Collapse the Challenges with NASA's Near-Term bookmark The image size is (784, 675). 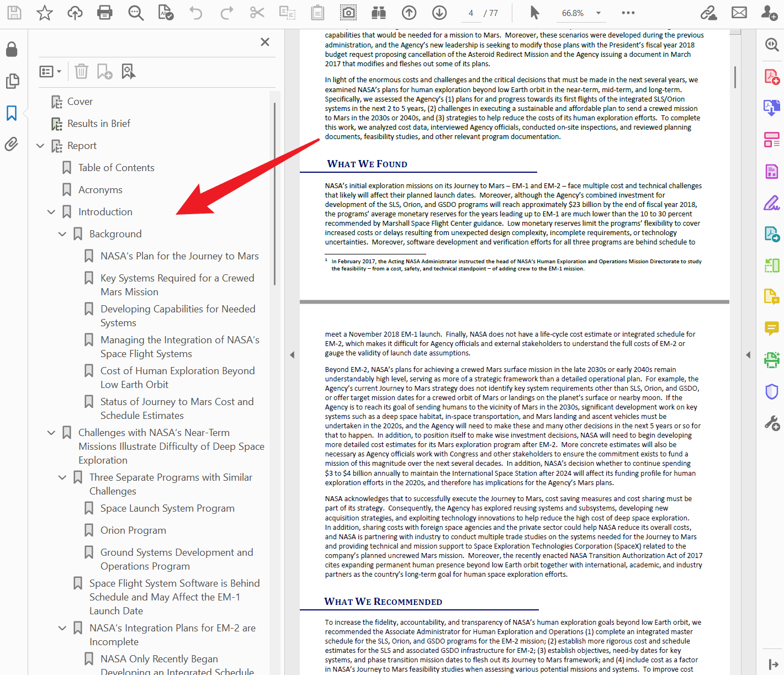click(51, 433)
